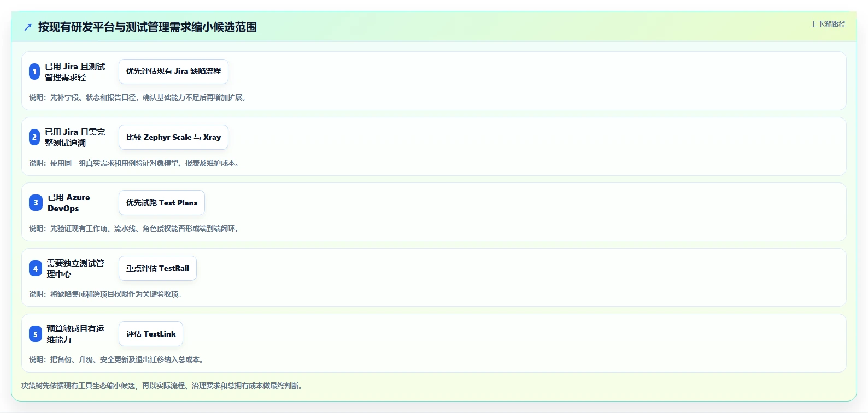Click the note 使用同一组真实需求和用例验证
868x413 pixels.
click(x=134, y=163)
